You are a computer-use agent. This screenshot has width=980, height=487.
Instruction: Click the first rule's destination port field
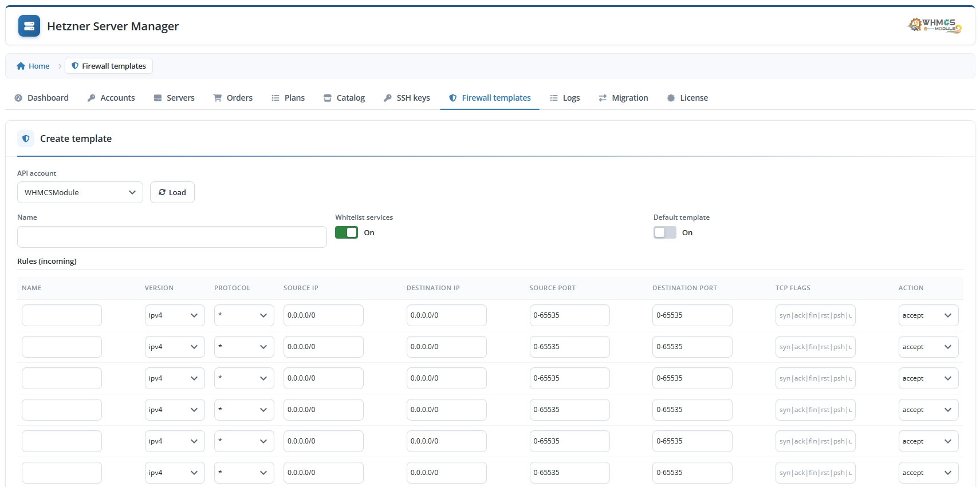tap(692, 315)
